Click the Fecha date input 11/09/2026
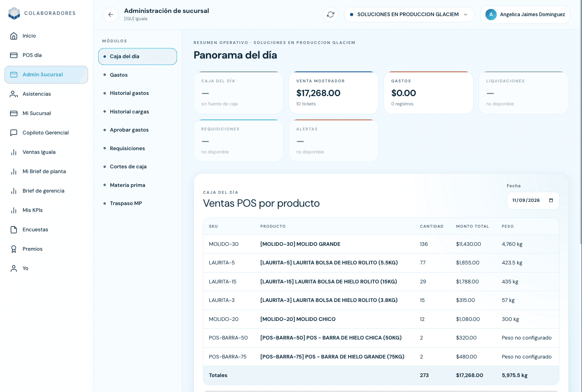This screenshot has height=392, width=582. [x=533, y=201]
